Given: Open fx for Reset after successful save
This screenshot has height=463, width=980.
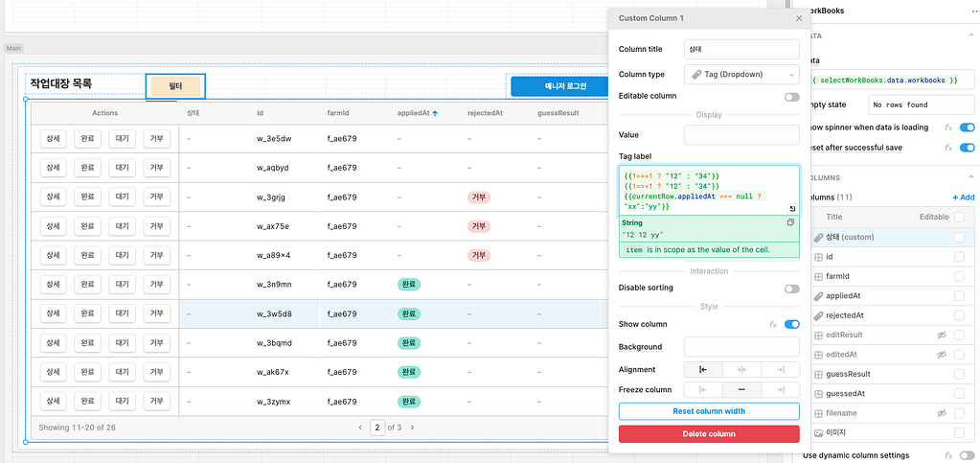Looking at the screenshot, I should [948, 148].
